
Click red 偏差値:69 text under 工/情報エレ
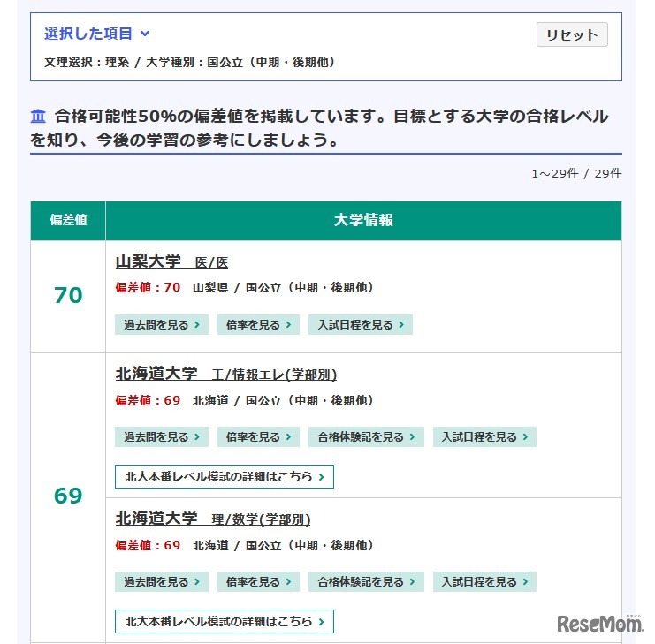pos(148,400)
